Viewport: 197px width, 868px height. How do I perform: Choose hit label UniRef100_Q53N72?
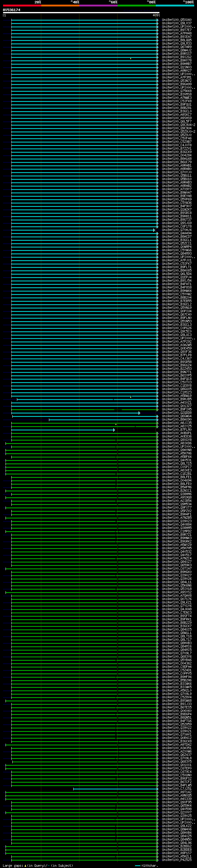coord(176,81)
